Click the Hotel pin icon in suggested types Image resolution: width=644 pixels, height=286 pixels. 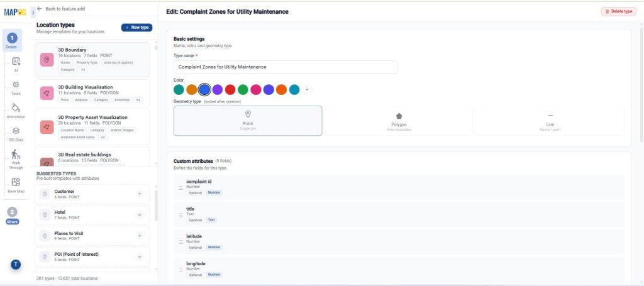pyautogui.click(x=45, y=214)
